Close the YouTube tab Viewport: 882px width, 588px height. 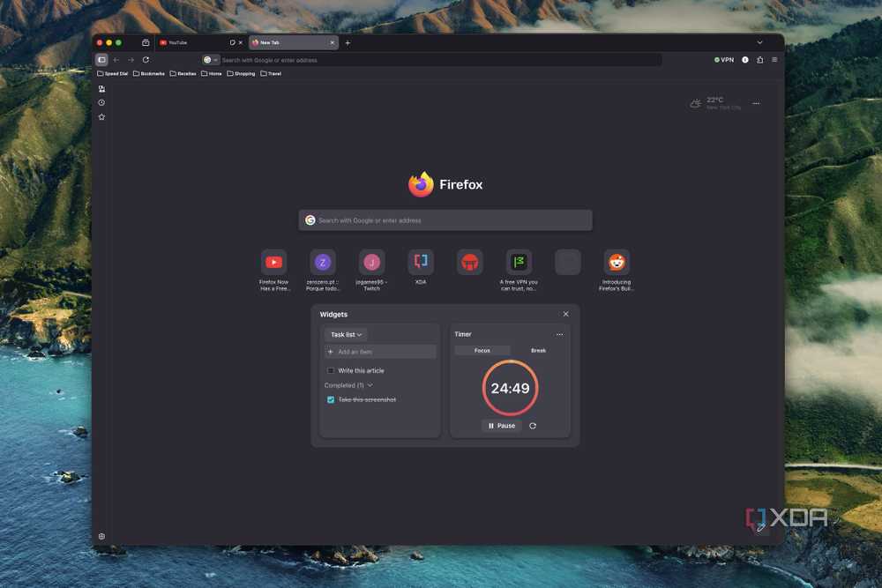(x=241, y=42)
